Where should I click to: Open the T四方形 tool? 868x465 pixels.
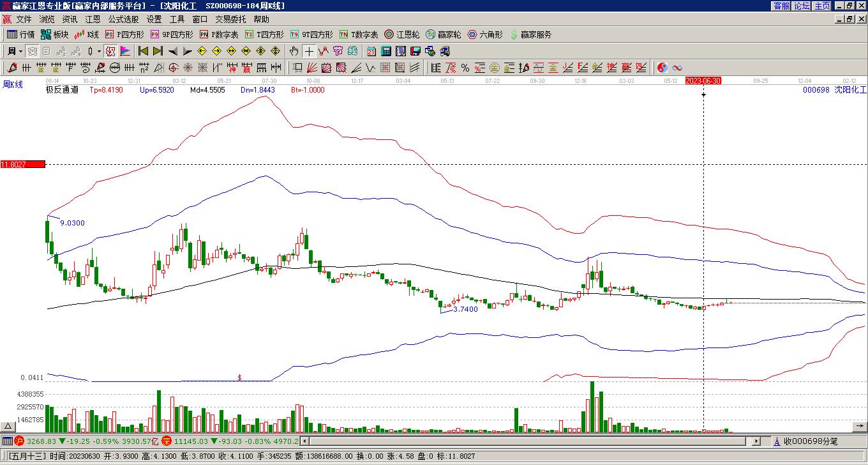[264, 34]
